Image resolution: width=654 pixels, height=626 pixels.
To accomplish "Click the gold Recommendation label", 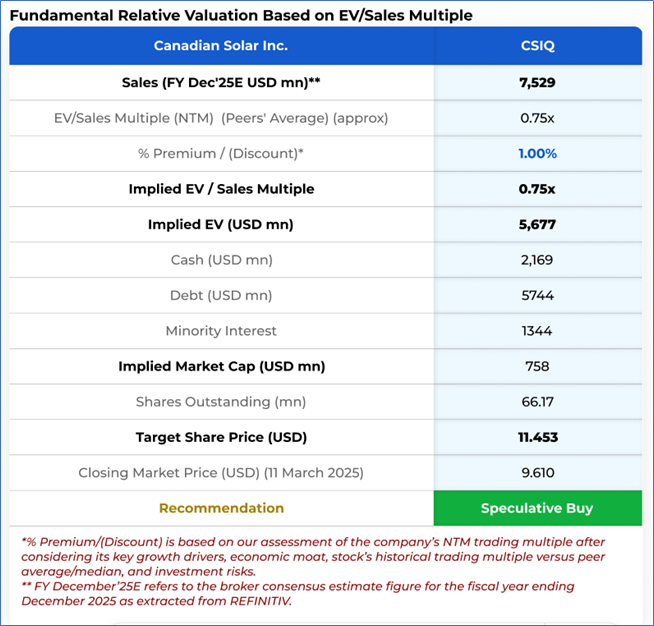I will (x=221, y=508).
